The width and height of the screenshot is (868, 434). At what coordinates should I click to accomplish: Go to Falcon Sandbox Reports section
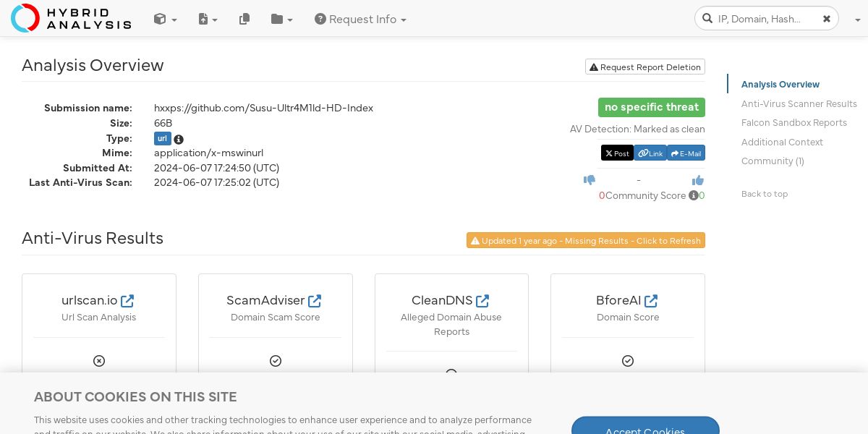pyautogui.click(x=794, y=123)
